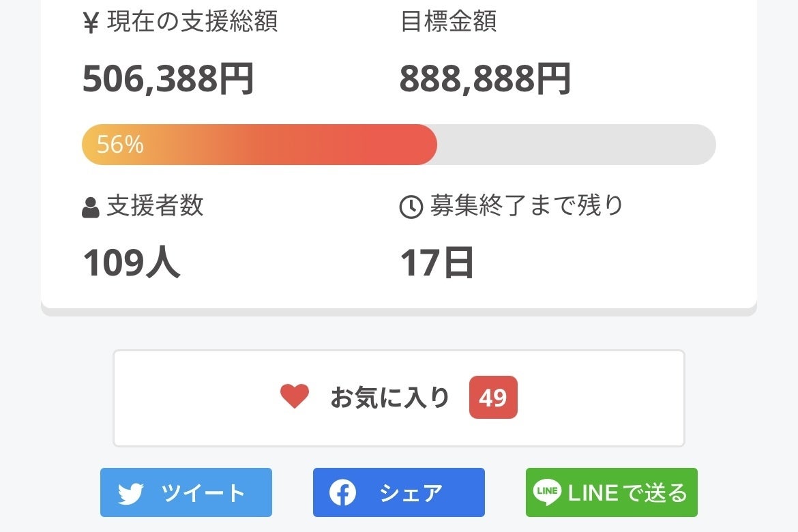The width and height of the screenshot is (798, 532).
Task: Click the grey unfilled part of the progress bar
Action: click(576, 145)
